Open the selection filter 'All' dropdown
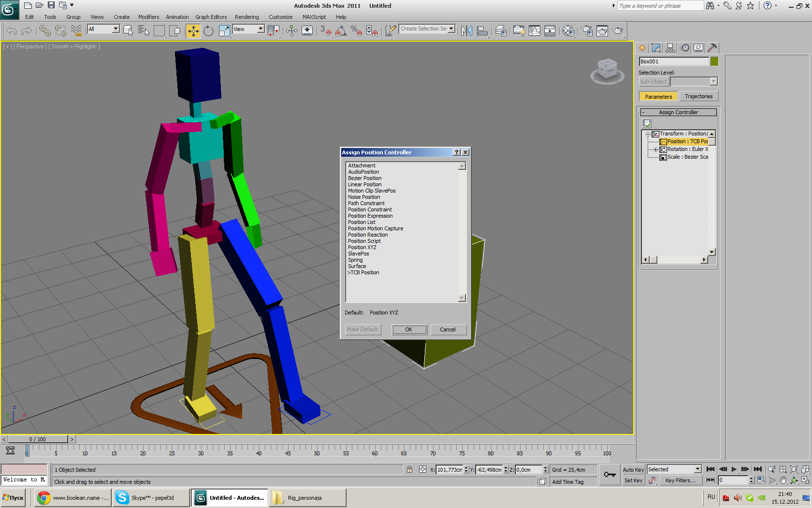 (x=116, y=29)
